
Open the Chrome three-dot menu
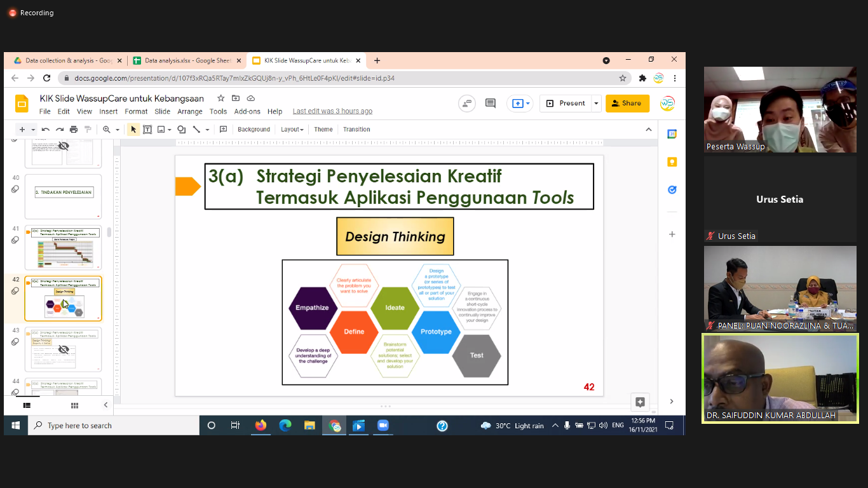coord(675,78)
